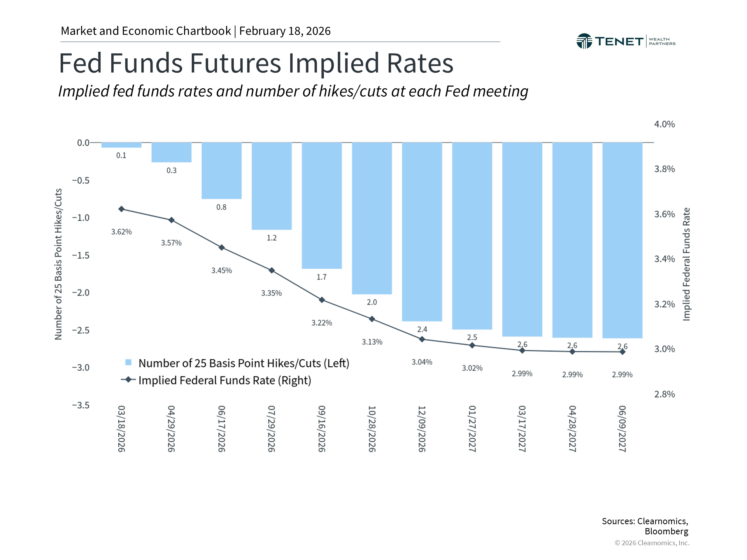
Task: Click the Sources: Clearnomics, Bloomberg text
Action: pyautogui.click(x=645, y=526)
